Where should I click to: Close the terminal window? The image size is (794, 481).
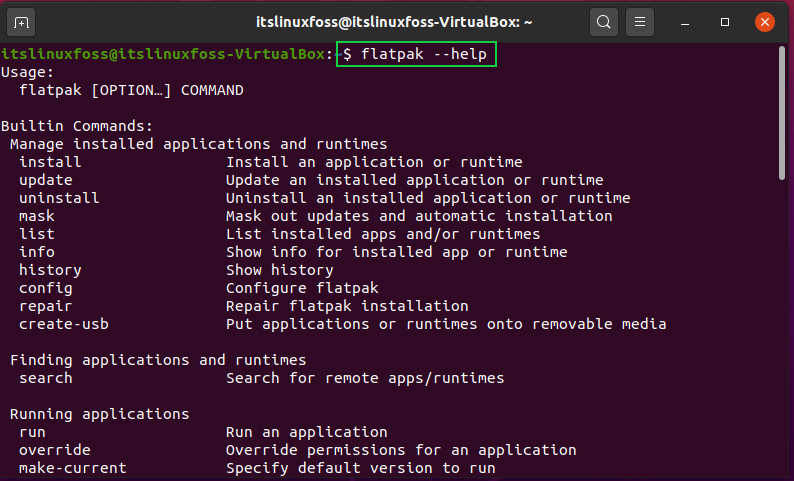pyautogui.click(x=765, y=22)
